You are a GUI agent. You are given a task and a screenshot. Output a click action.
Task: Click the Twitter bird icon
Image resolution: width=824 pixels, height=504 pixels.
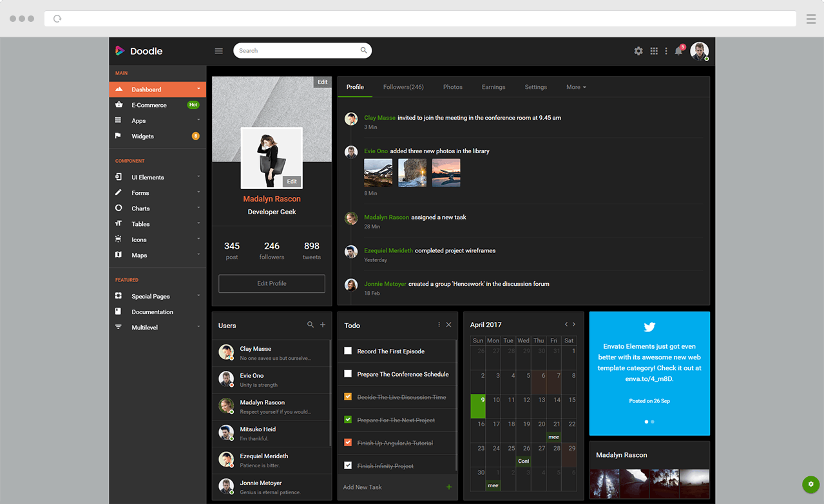pyautogui.click(x=649, y=327)
